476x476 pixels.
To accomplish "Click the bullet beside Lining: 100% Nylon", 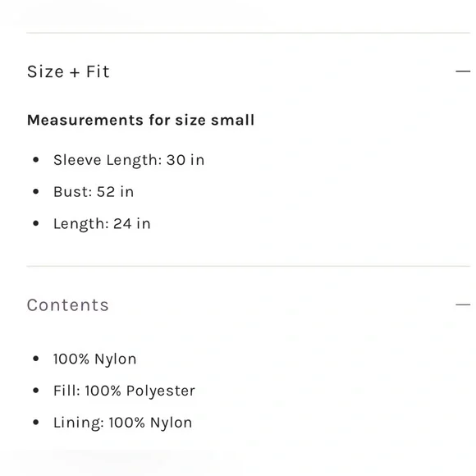I will point(36,423).
